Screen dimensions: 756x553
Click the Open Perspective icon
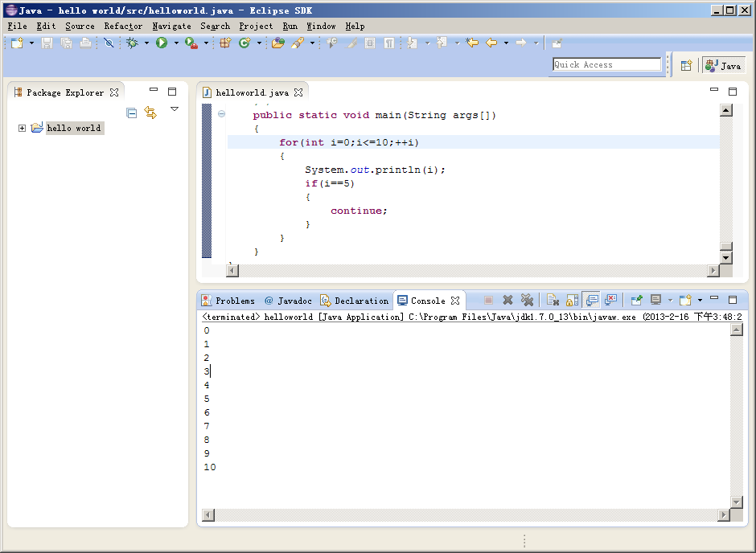[x=686, y=65]
